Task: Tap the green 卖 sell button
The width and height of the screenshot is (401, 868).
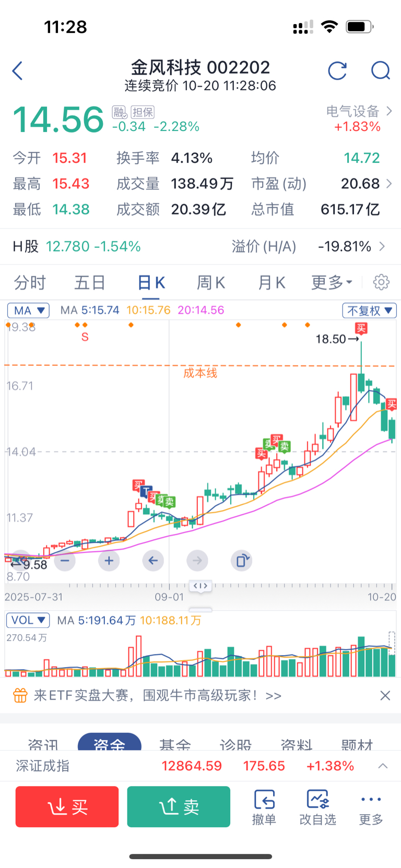Action: 179,807
